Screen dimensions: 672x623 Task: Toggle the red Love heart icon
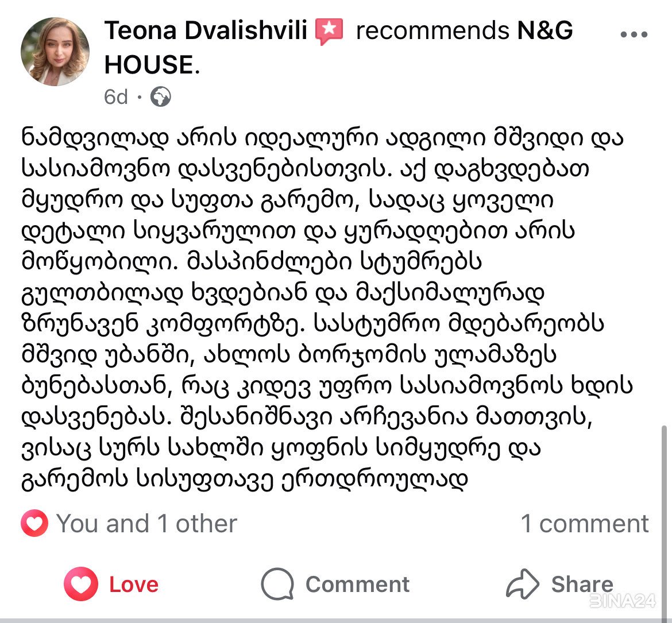pos(81,583)
